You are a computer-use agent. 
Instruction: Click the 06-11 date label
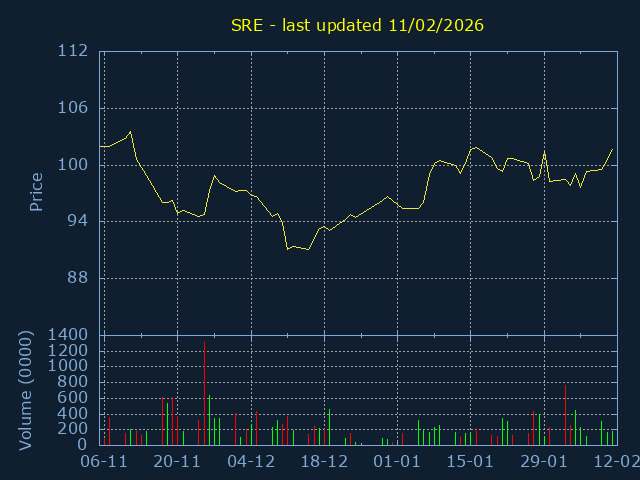point(104,462)
